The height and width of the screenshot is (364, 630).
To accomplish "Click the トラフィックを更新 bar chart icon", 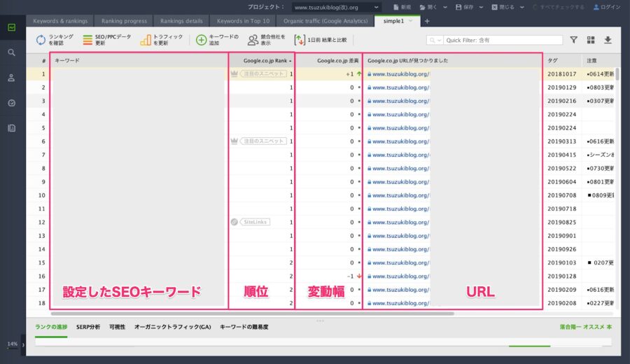I will pos(146,40).
